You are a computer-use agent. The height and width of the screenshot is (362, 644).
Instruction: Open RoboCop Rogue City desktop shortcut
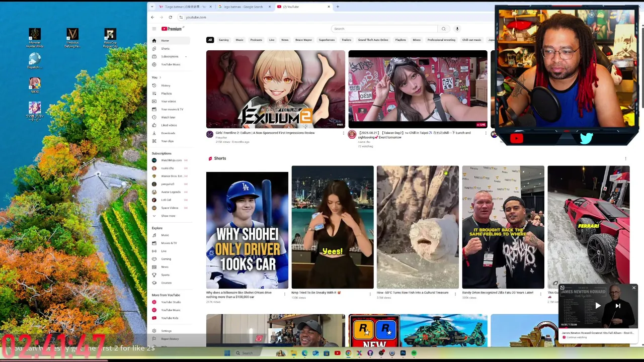coord(110,38)
